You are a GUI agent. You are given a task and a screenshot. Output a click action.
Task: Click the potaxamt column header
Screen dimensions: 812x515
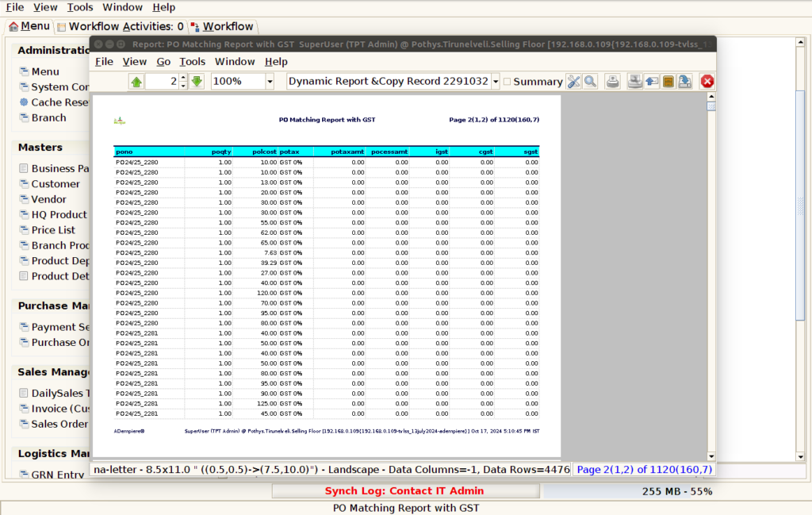coord(339,152)
